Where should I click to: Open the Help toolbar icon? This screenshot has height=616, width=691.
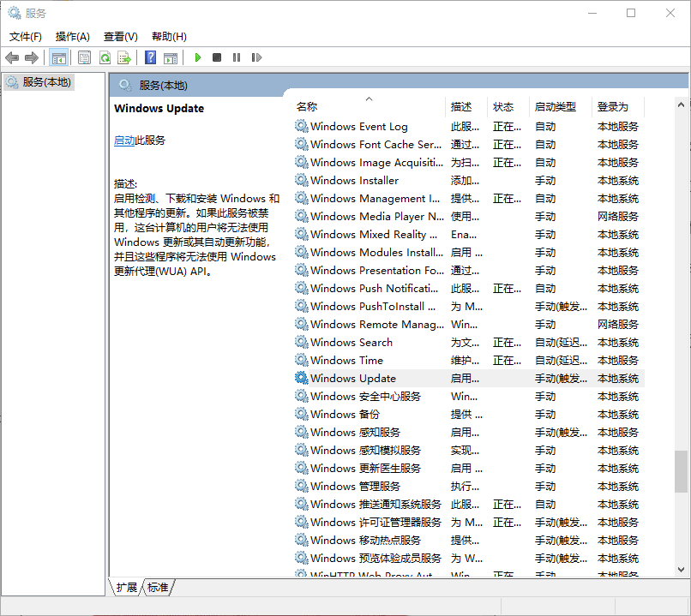pyautogui.click(x=150, y=57)
